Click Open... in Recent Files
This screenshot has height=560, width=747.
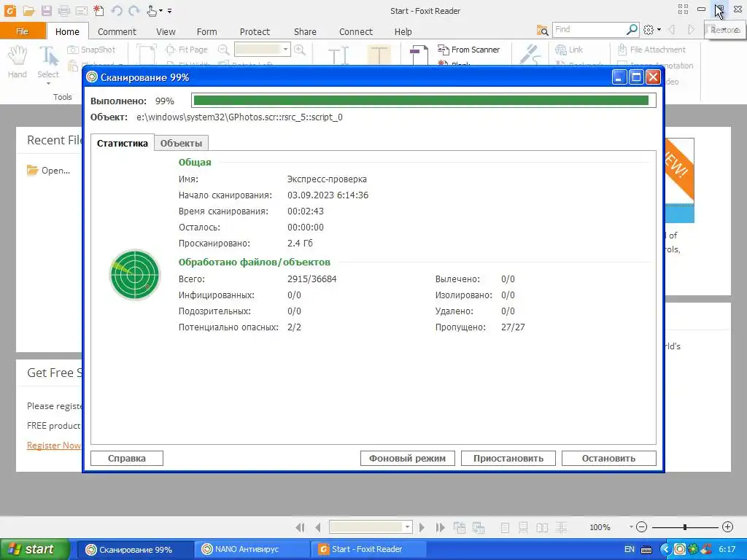[49, 171]
